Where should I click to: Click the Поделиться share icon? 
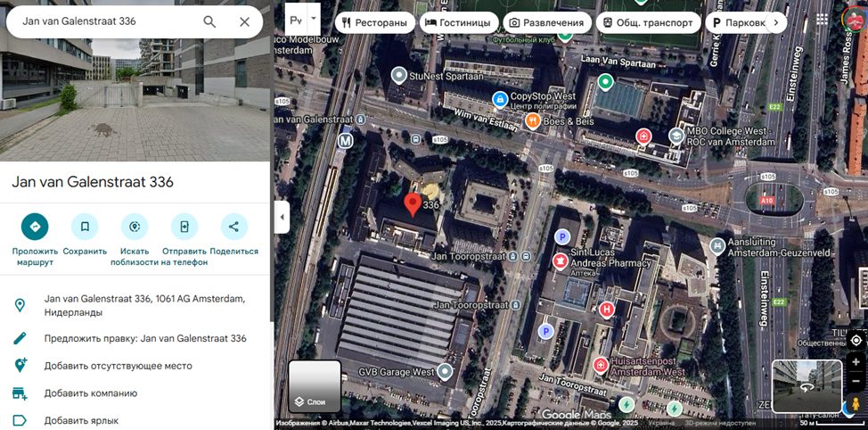[x=233, y=227]
